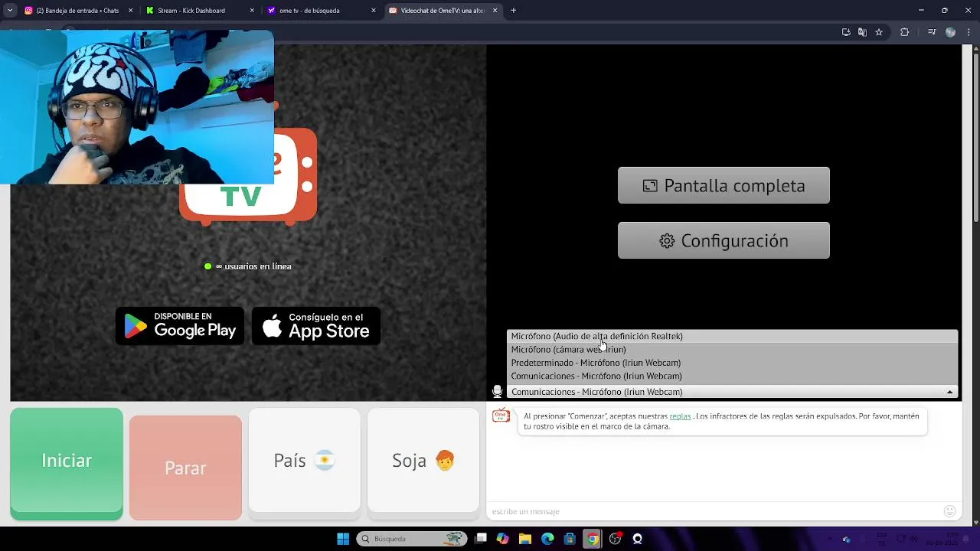Open the Chrome profile avatar
980x551 pixels.
951,32
